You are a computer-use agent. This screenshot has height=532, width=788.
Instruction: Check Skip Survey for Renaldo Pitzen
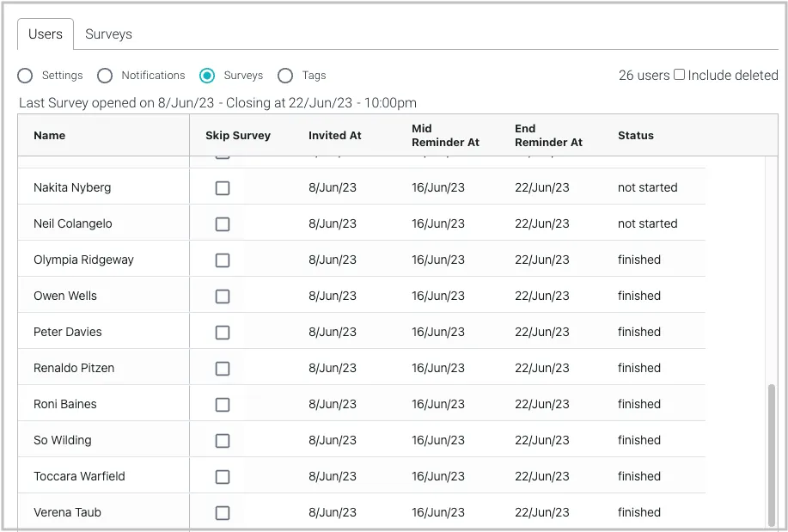click(223, 369)
